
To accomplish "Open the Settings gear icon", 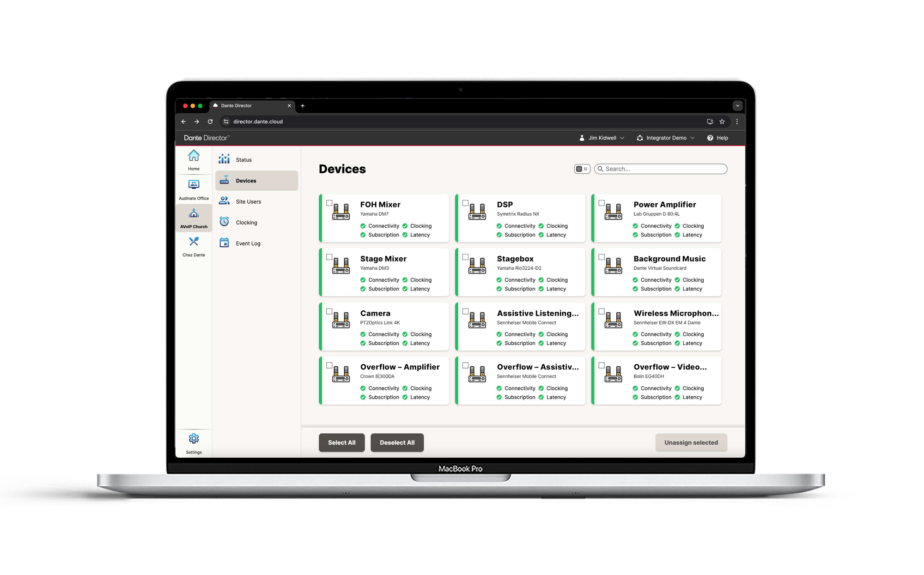I will (x=194, y=438).
